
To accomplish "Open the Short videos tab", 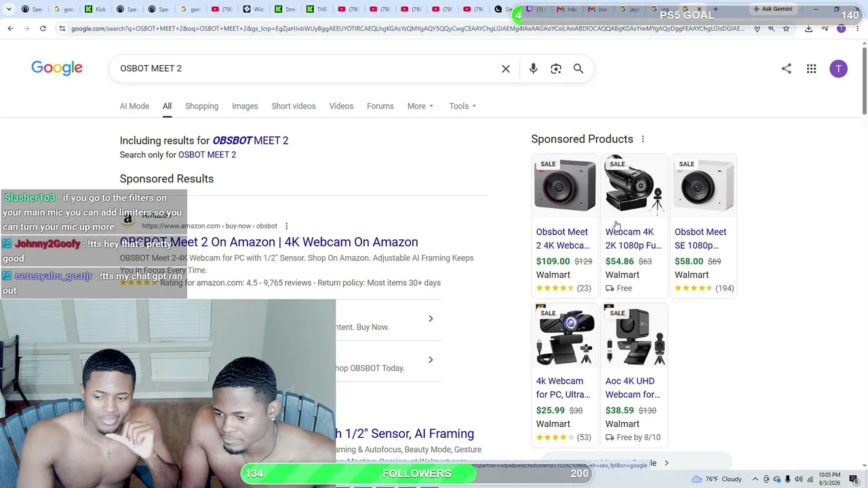I will click(294, 106).
